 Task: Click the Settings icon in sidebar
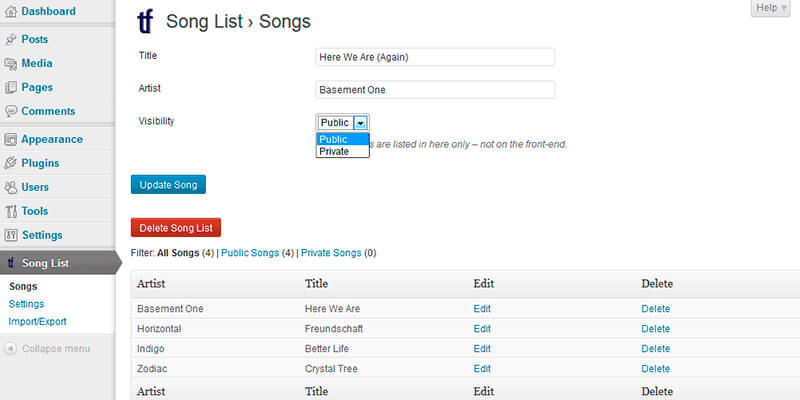pyautogui.click(x=11, y=236)
